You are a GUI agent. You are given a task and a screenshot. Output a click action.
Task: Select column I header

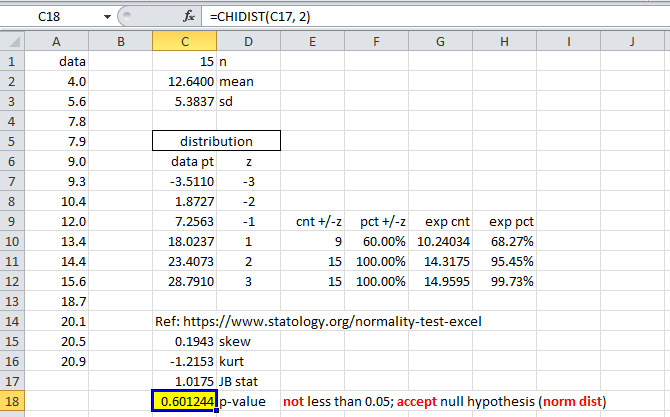[569, 41]
